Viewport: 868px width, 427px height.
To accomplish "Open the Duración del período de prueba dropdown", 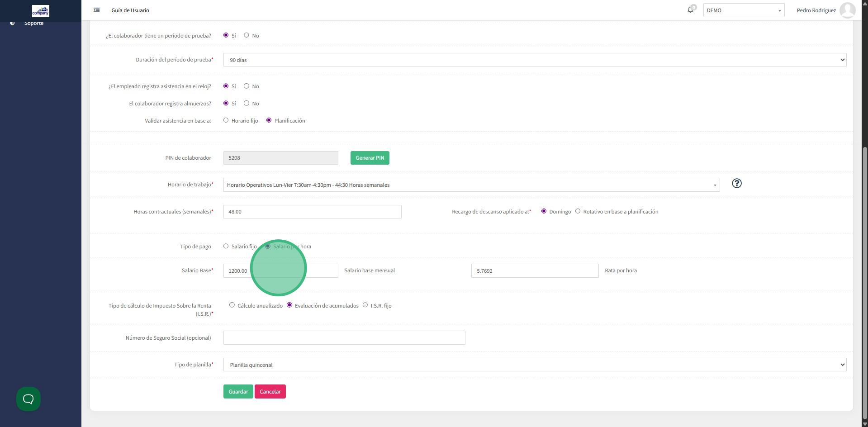I will point(535,60).
